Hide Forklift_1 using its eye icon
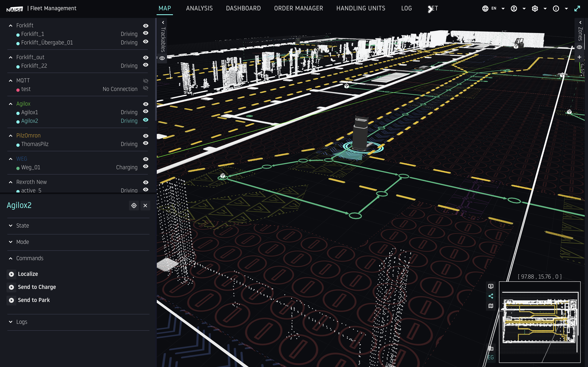The image size is (588, 367). 146,33
